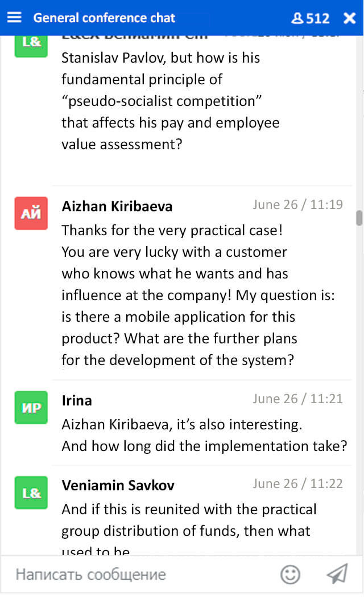Image resolution: width=364 pixels, height=615 pixels.
Task: Select the name Aizhan Kiribaeva
Action: click(x=117, y=206)
